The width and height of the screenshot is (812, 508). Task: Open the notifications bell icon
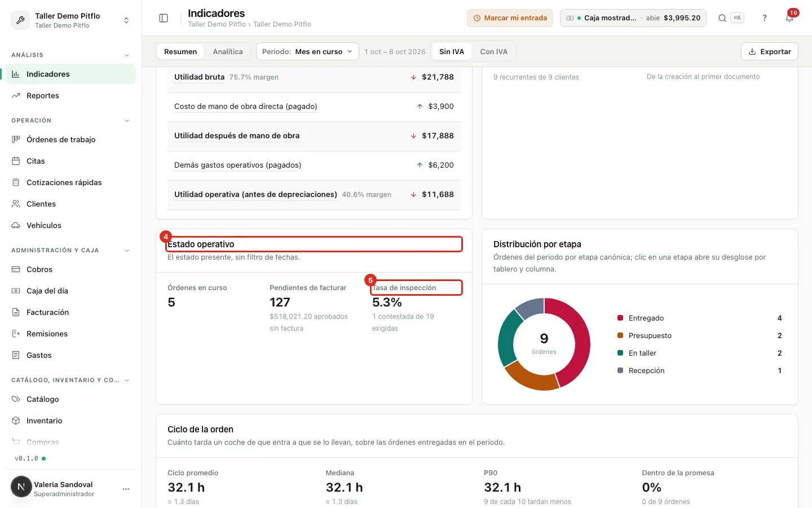789,18
